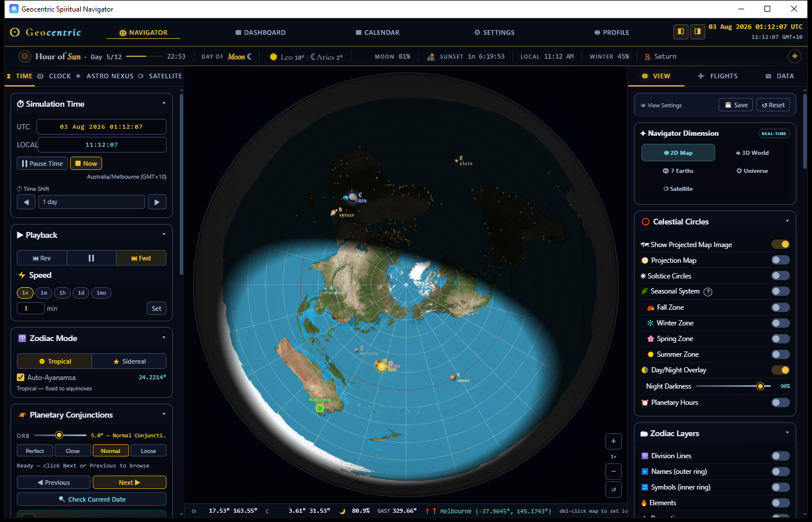Zoom in with the plus button

click(x=614, y=441)
